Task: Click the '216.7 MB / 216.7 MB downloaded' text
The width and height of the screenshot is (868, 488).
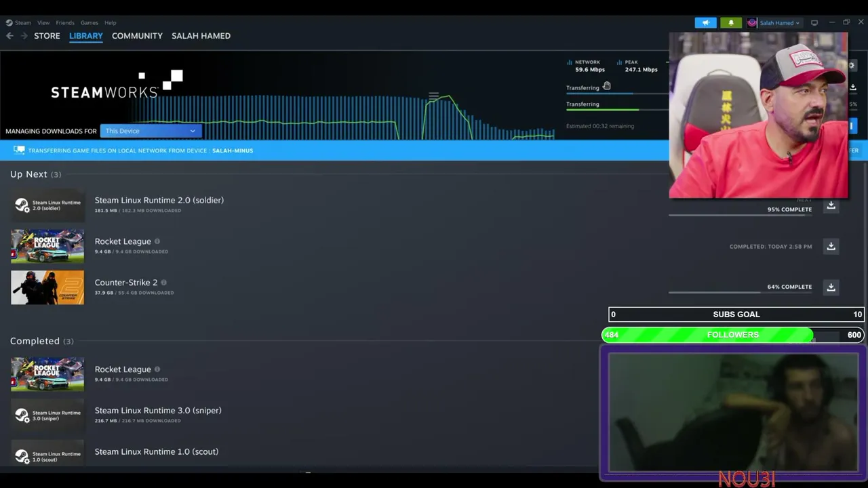Action: tap(138, 421)
